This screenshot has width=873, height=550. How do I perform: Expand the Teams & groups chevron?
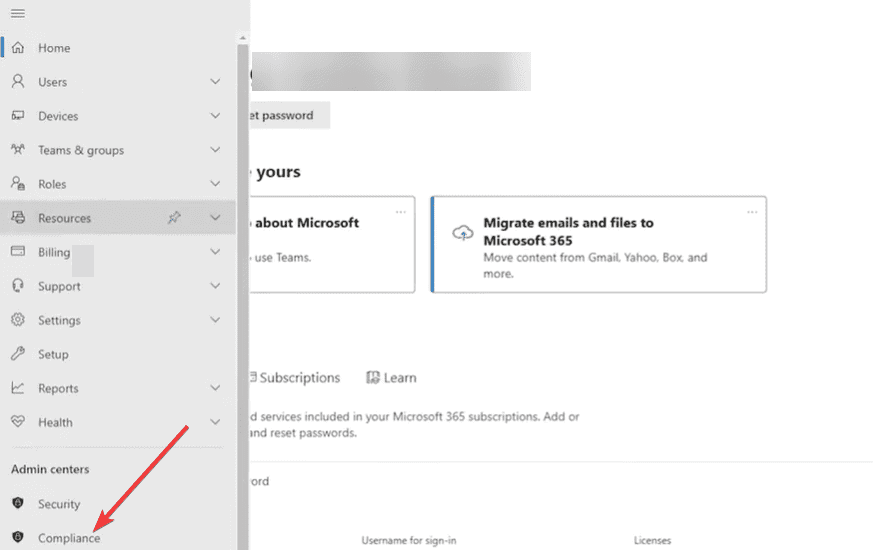pyautogui.click(x=215, y=150)
